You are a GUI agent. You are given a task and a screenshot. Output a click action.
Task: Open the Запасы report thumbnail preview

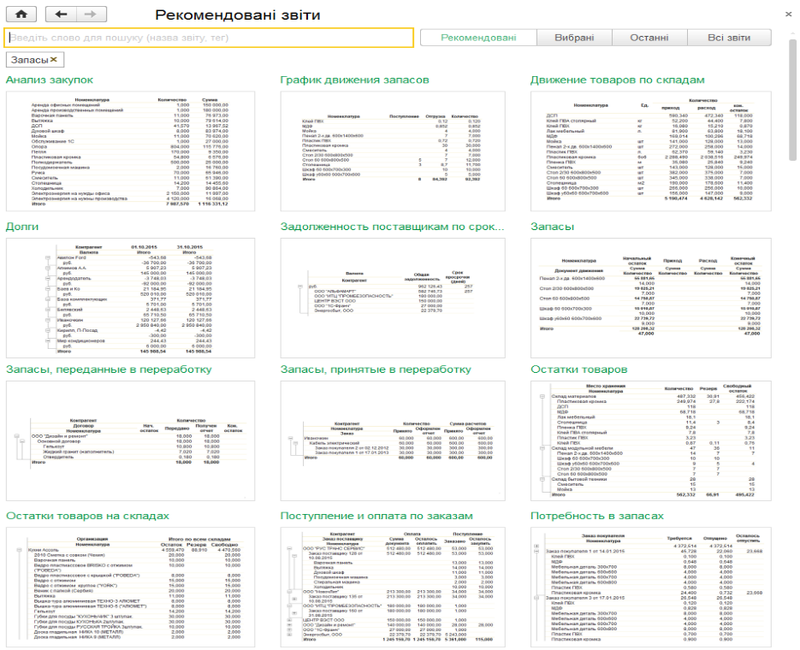pos(651,298)
